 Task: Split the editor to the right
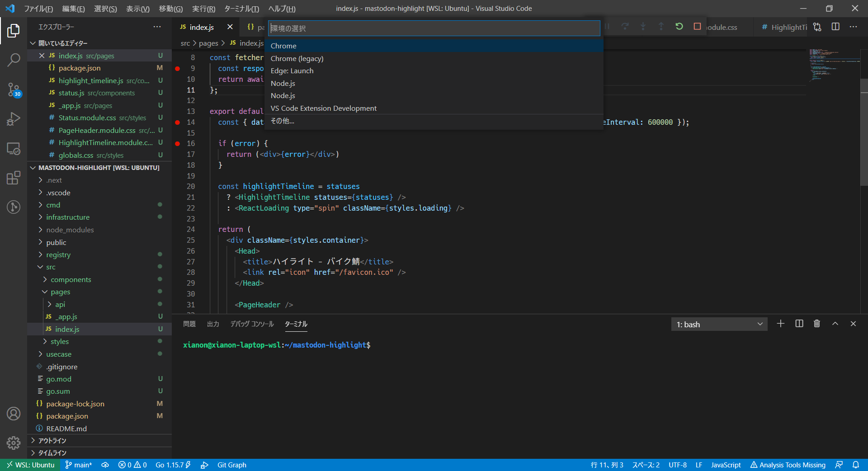click(x=835, y=27)
